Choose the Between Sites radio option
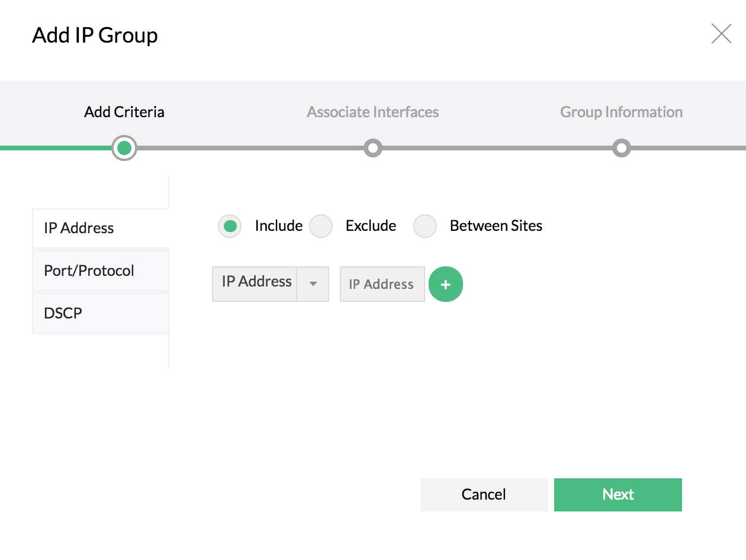 [x=425, y=226]
